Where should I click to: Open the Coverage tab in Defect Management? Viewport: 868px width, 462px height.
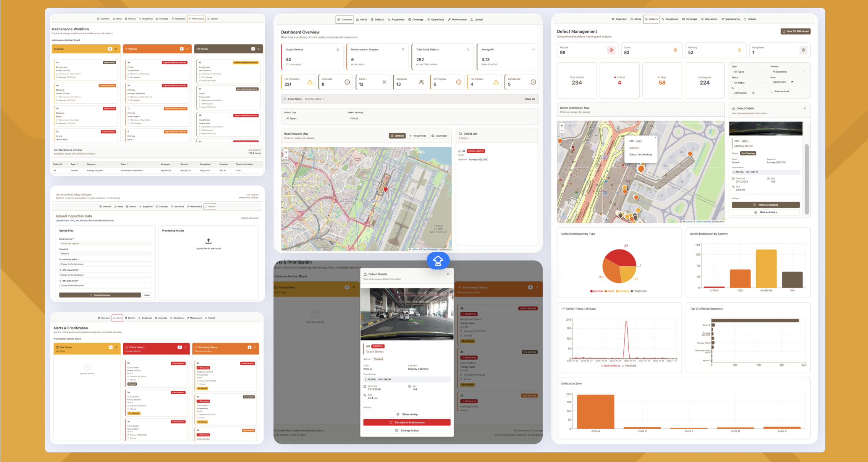[689, 19]
